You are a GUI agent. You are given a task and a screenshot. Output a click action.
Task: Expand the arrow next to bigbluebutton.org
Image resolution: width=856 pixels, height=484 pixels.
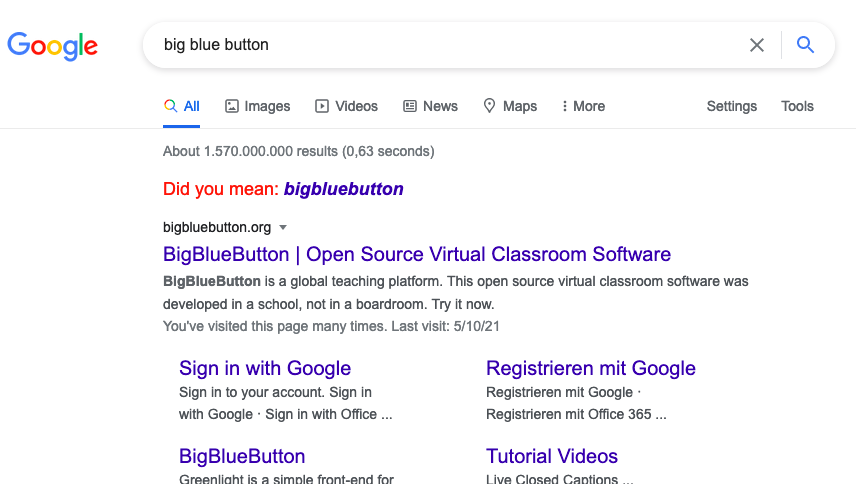click(x=283, y=228)
